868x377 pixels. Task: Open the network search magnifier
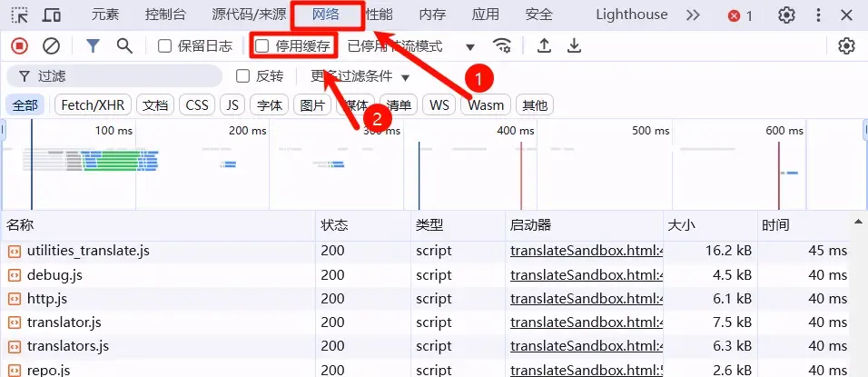tap(124, 46)
